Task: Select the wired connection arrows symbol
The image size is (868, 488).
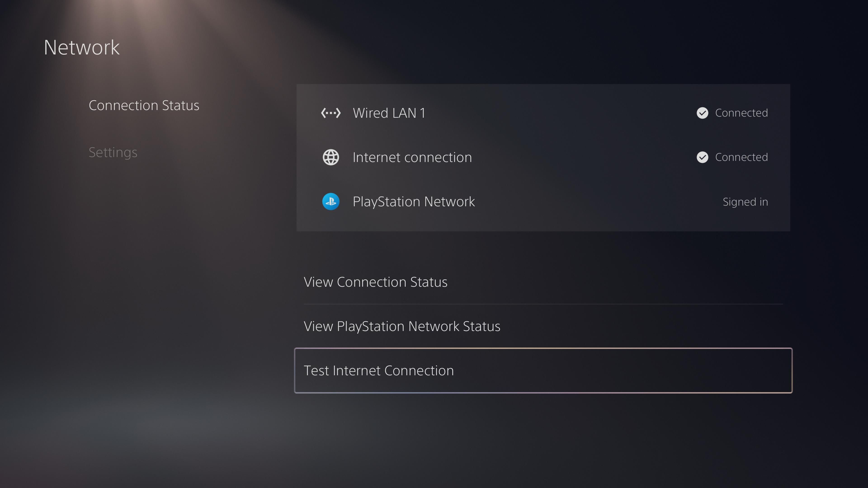Action: [331, 113]
